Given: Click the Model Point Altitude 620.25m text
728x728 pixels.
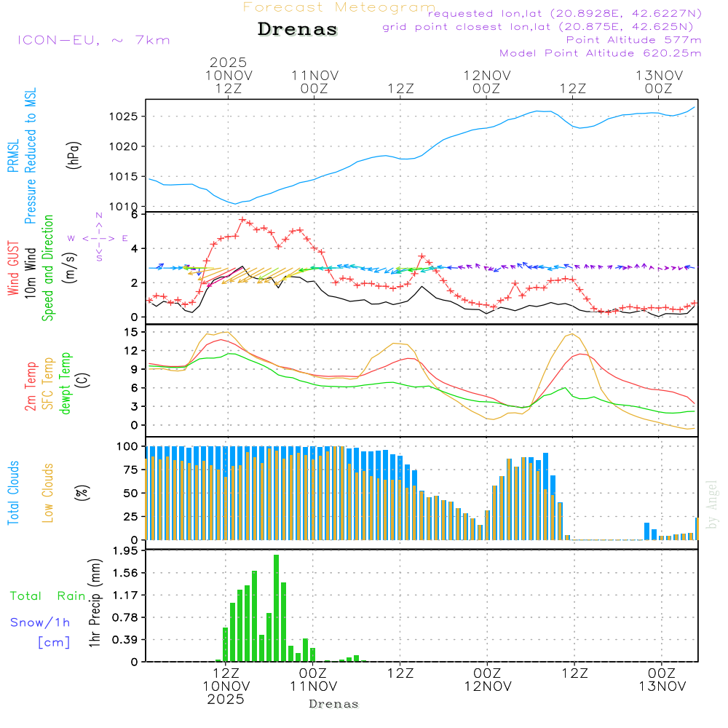Looking at the screenshot, I should pos(600,53).
